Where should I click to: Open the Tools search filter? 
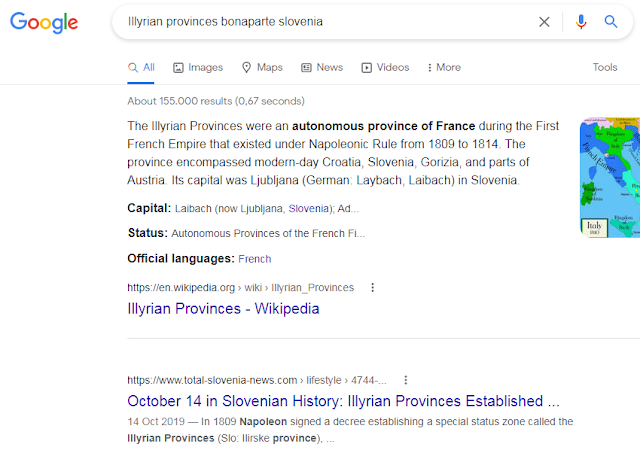(605, 67)
